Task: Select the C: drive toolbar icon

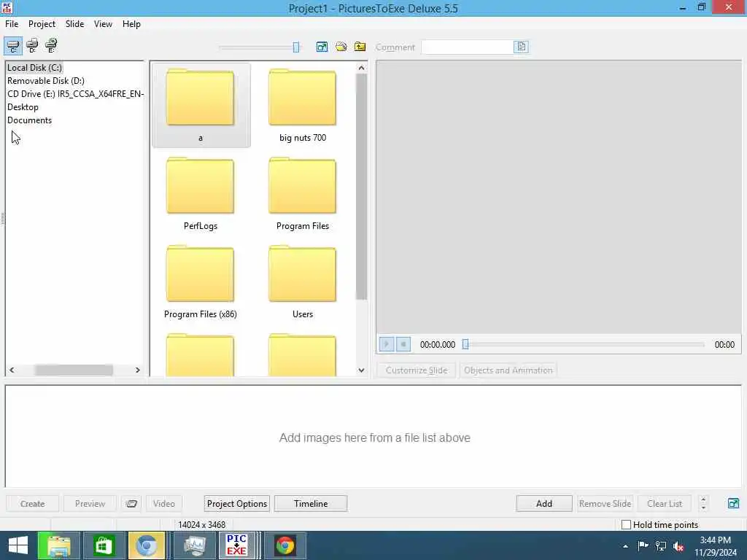Action: (13, 46)
